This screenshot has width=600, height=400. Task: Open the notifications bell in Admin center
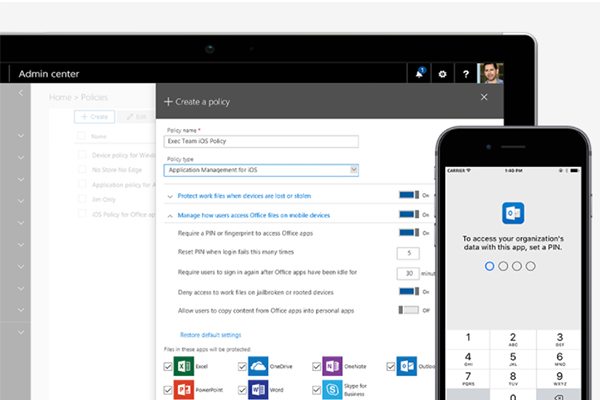click(420, 73)
